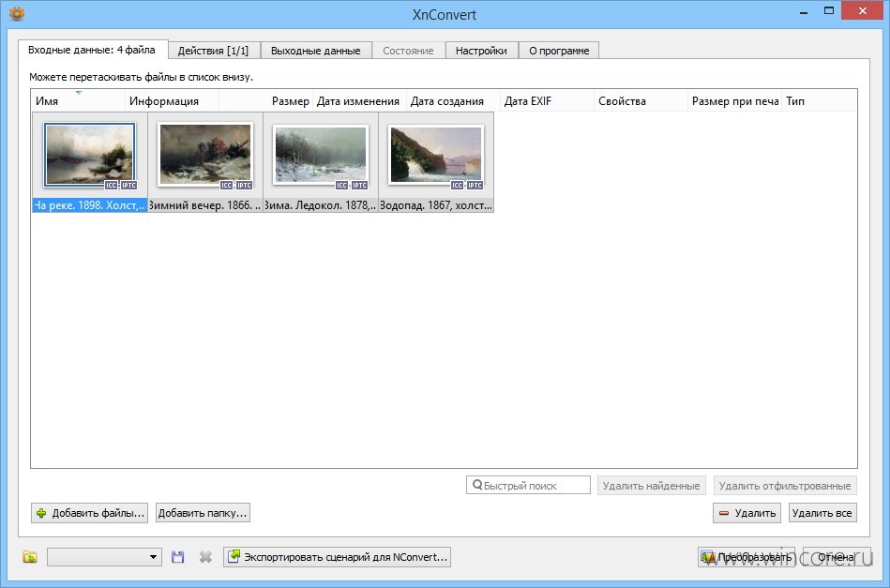
Task: Click the file name 'На реке. 1898. Холст,..'
Action: 90,205
